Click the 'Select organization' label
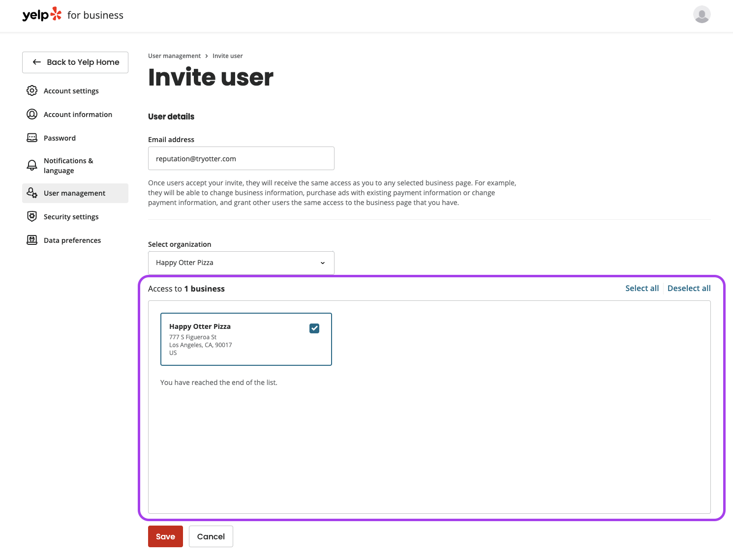Viewport: 733px width, 560px height. click(180, 244)
